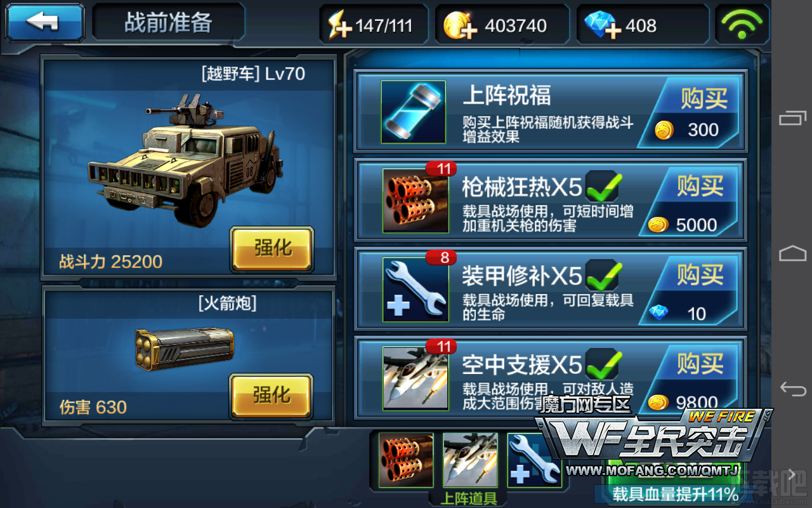Tap the equipped fighter jet slot in 上阵道具
The height and width of the screenshot is (508, 812).
(x=470, y=460)
